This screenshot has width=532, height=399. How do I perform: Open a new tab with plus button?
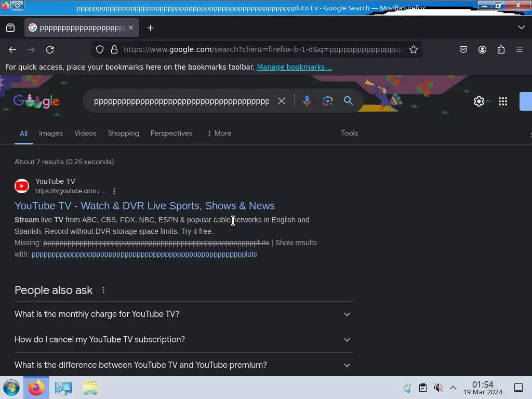[150, 28]
